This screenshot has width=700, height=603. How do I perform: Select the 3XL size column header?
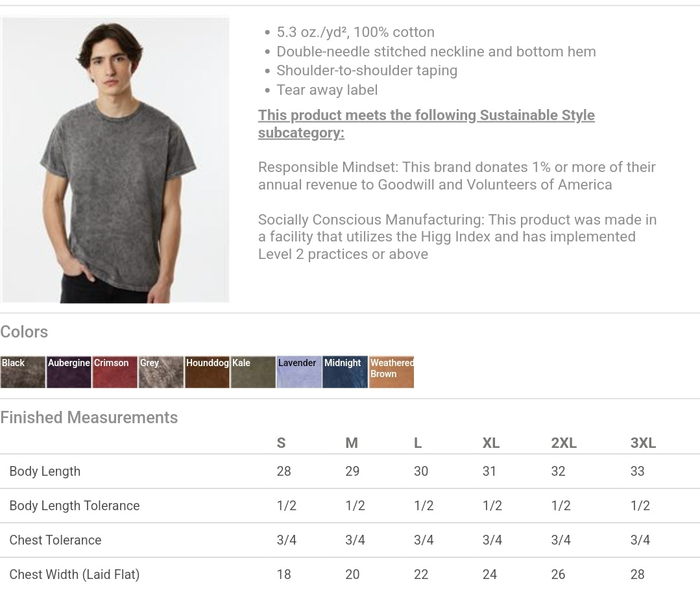[643, 443]
